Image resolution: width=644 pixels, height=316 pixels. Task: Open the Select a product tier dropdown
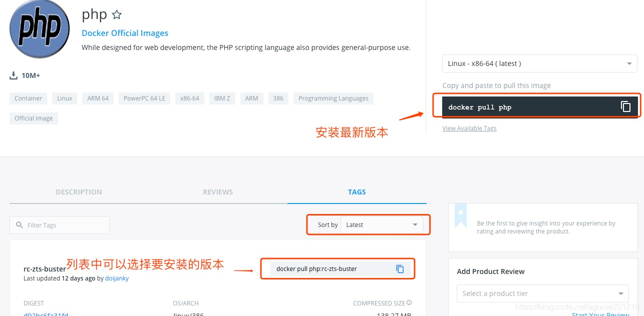tap(542, 293)
